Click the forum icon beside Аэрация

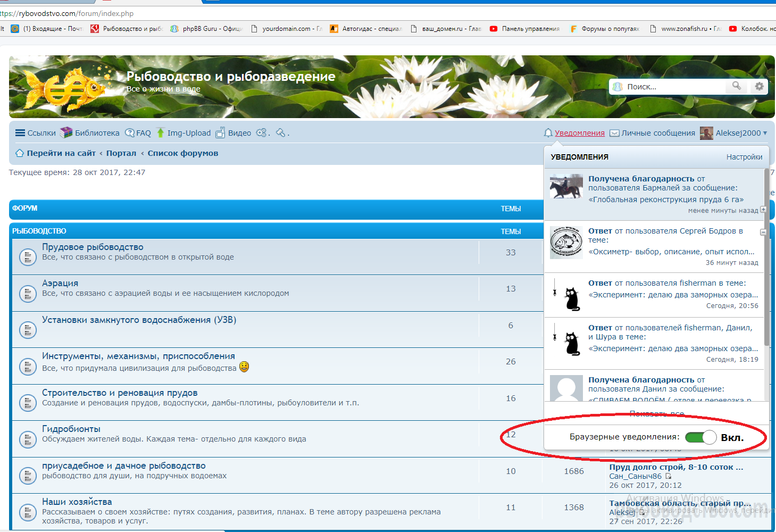(28, 293)
